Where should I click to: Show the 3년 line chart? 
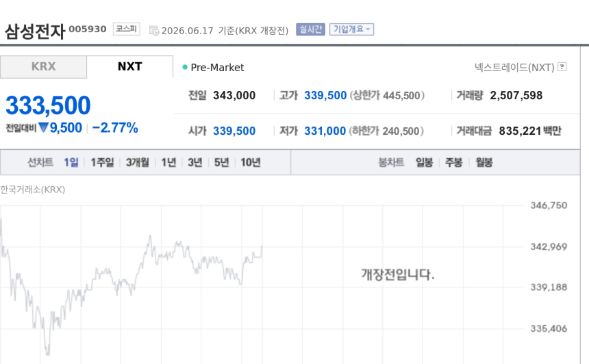tap(195, 162)
